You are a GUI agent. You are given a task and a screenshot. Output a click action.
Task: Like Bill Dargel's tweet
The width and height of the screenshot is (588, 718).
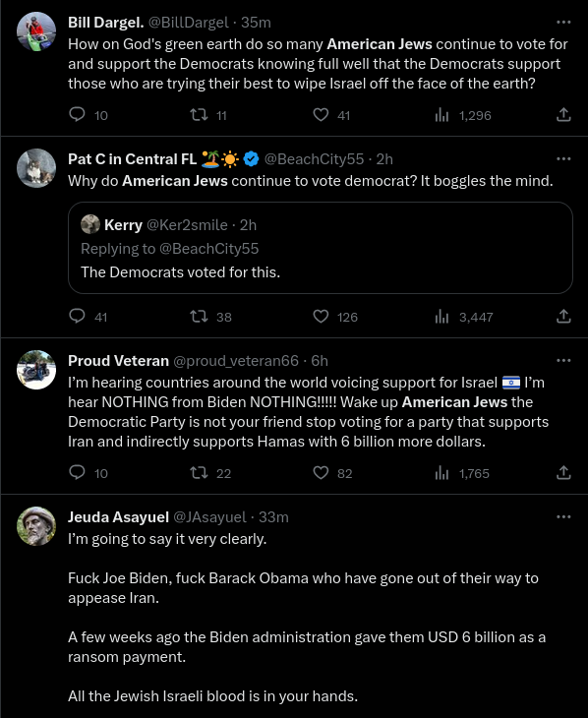(x=321, y=114)
